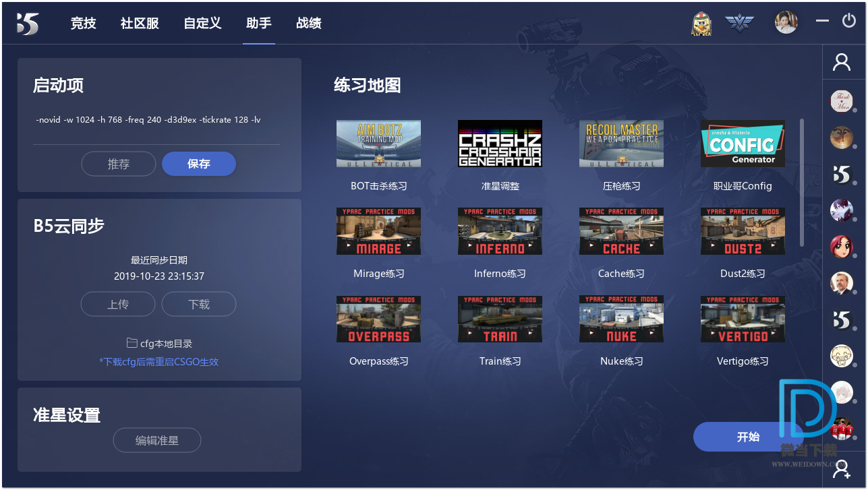
Task: Click the add friend icon at sidebar bottom
Action: tap(842, 468)
